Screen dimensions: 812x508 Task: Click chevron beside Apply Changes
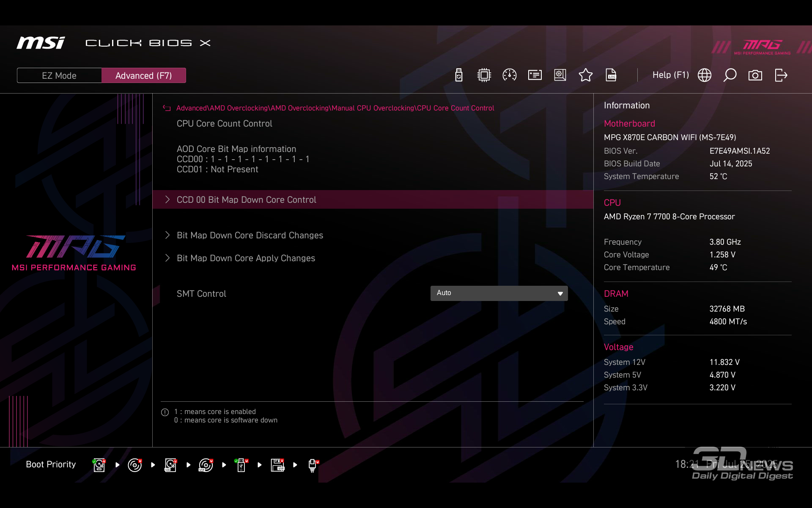point(167,258)
